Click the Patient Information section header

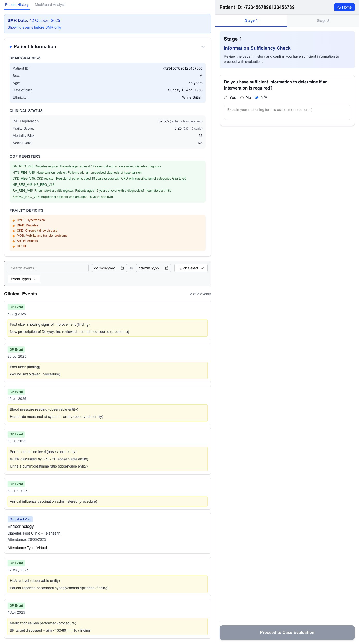coord(35,47)
